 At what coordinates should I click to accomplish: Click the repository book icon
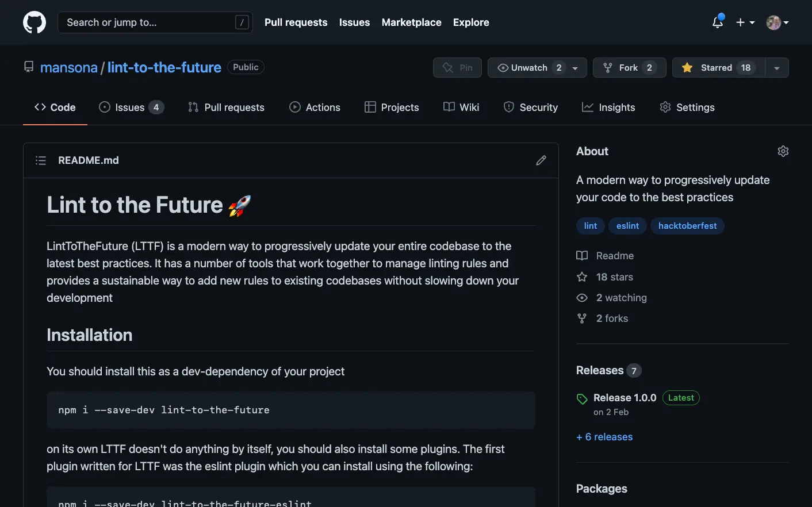pyautogui.click(x=29, y=67)
